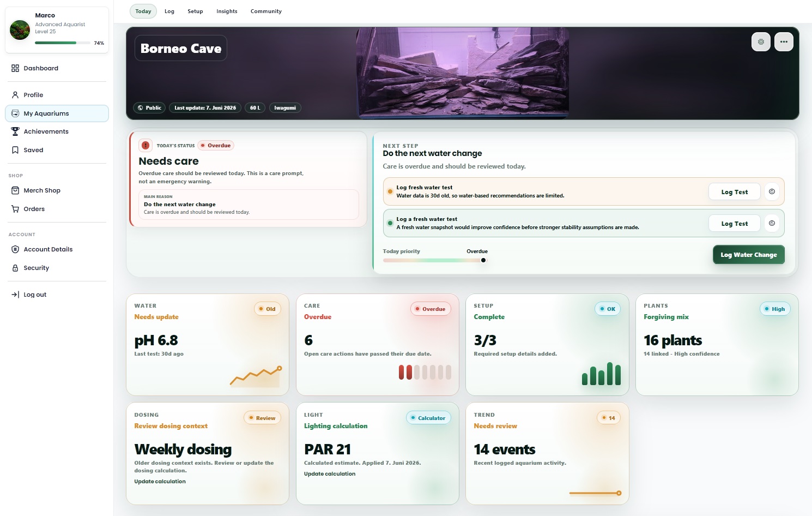The width and height of the screenshot is (812, 516).
Task: Open Dashboard from the sidebar
Action: [57, 68]
